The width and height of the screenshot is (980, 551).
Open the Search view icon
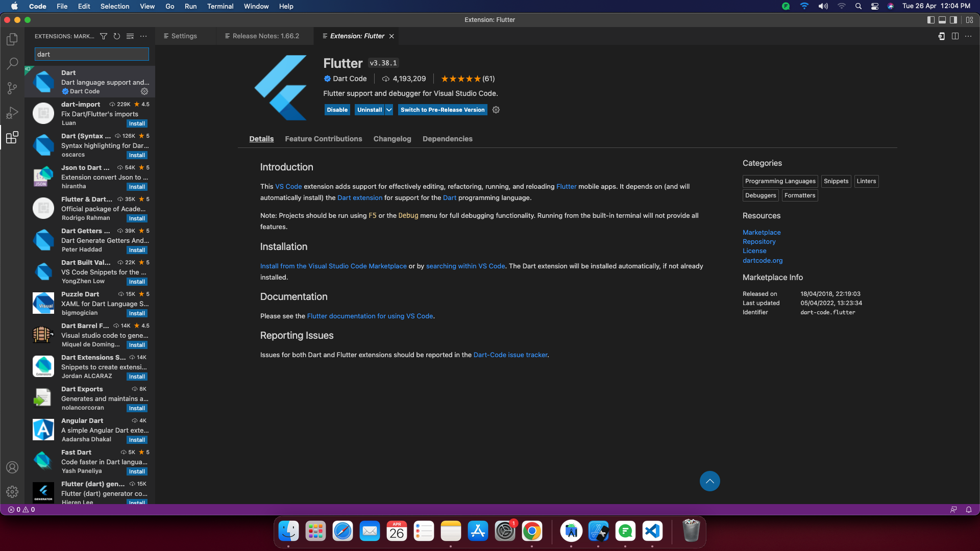(x=12, y=64)
